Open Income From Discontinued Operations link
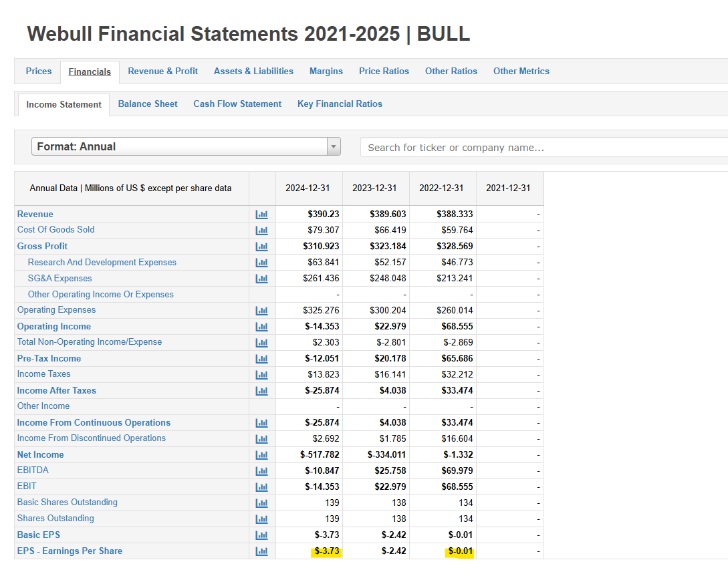This screenshot has width=728, height=574. (92, 438)
